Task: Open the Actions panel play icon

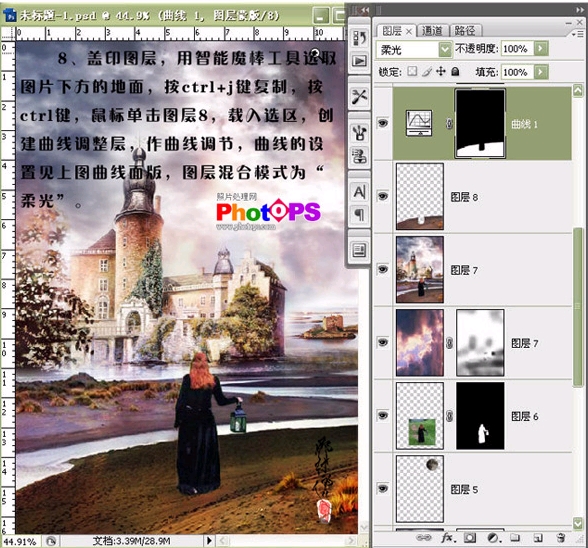Action: pos(359,61)
